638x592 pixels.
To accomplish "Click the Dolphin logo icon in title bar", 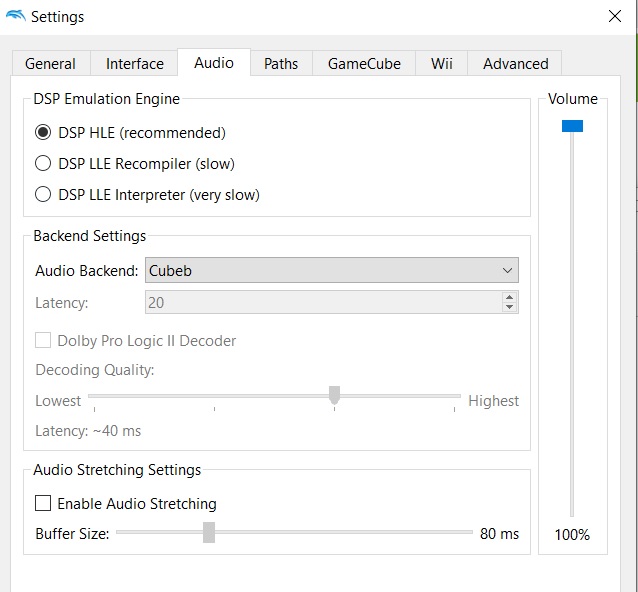I will [x=15, y=16].
